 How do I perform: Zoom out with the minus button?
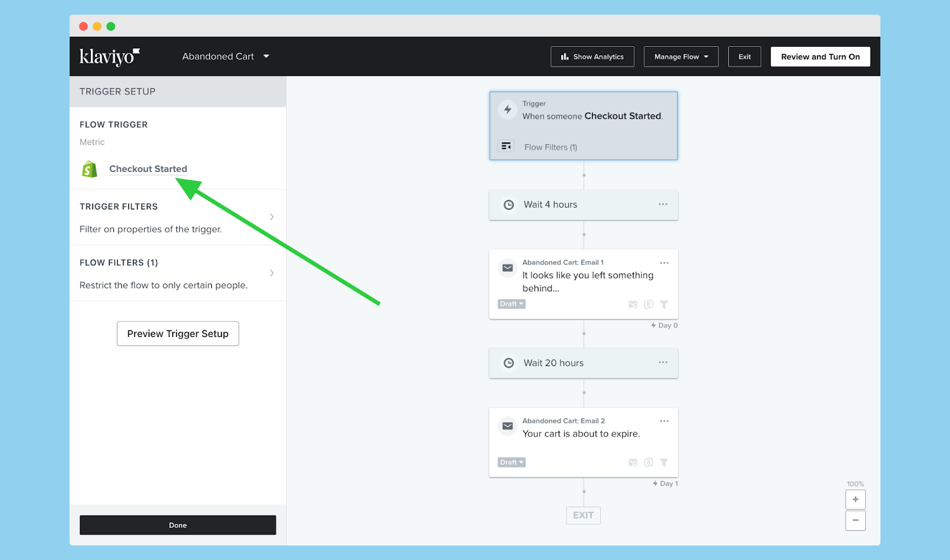[x=856, y=520]
